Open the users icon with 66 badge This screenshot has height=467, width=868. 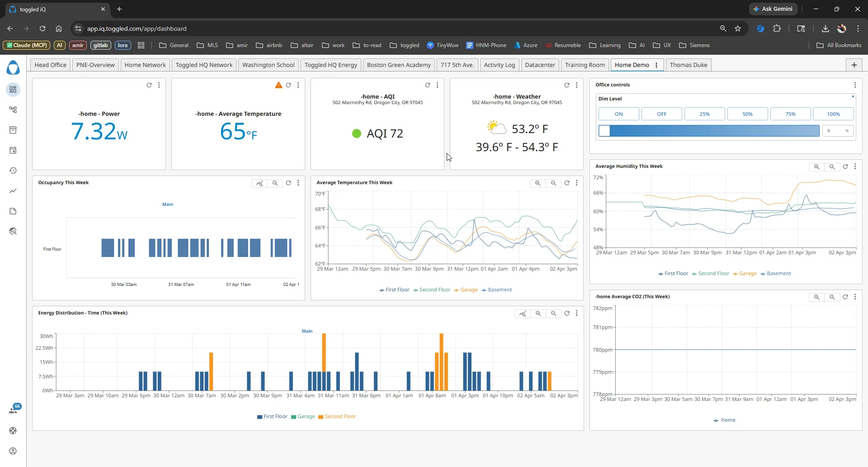click(14, 409)
